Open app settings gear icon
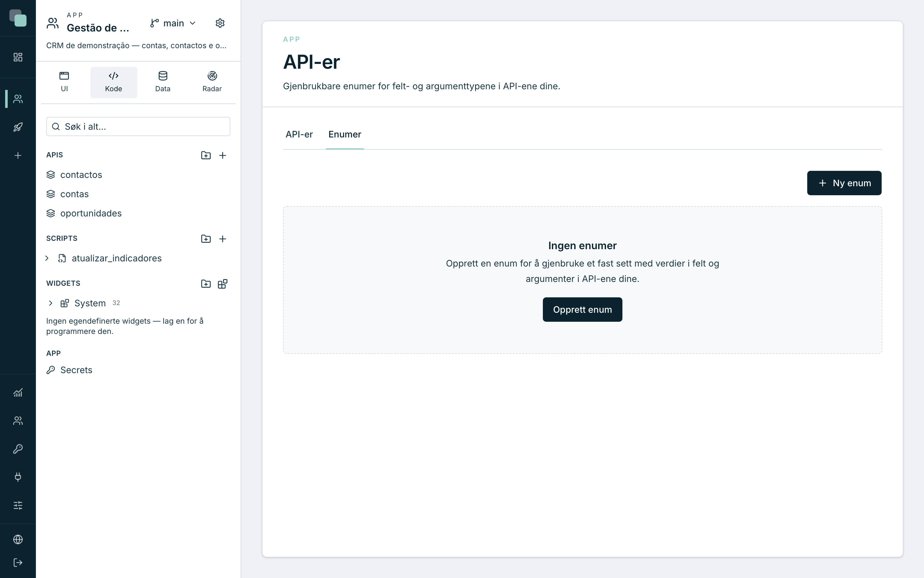 tap(220, 23)
